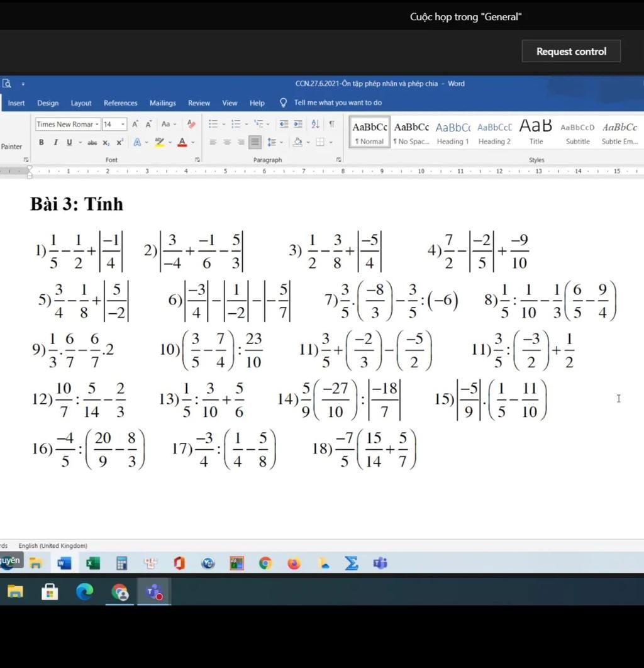Open the Insert ribbon tab

coord(16,103)
